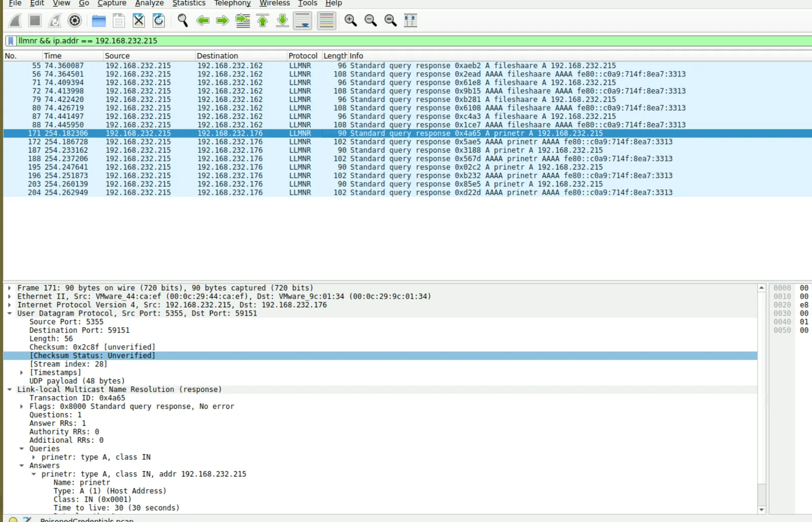Image resolution: width=812 pixels, height=522 pixels.
Task: Open the Tools menu
Action: pos(308,3)
